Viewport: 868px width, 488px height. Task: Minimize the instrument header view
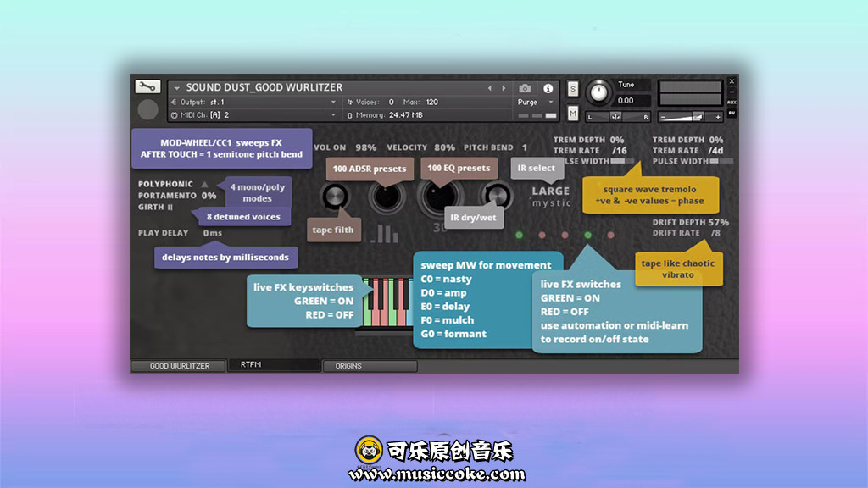[732, 91]
